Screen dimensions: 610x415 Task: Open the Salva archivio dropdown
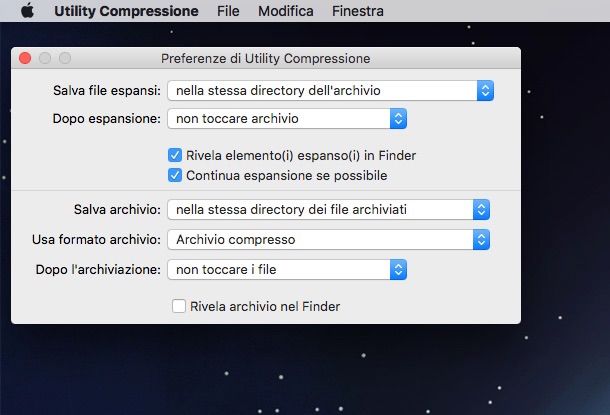(320, 209)
